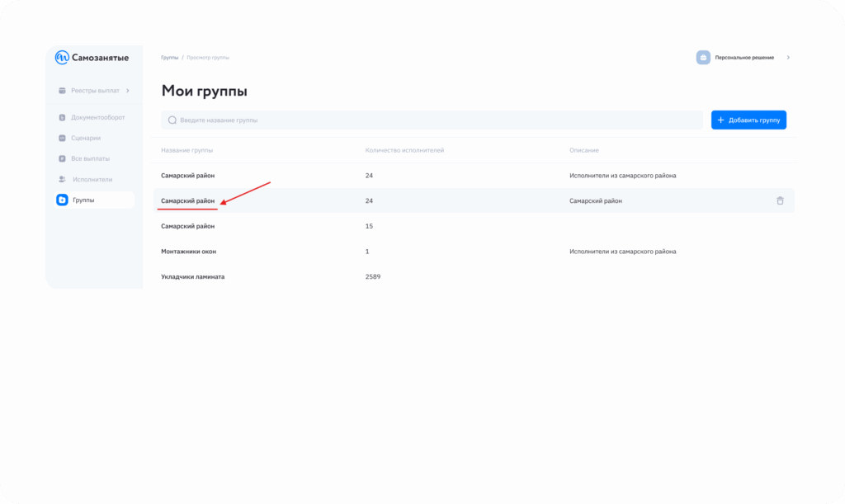Viewport: 845px width, 504px height.
Task: Select the Укладчики ламината group
Action: click(x=192, y=276)
